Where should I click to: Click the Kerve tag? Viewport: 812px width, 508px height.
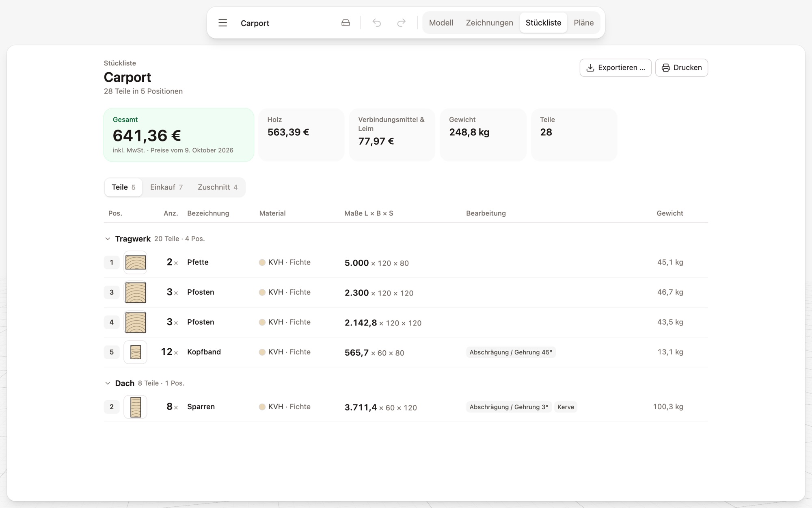566,407
